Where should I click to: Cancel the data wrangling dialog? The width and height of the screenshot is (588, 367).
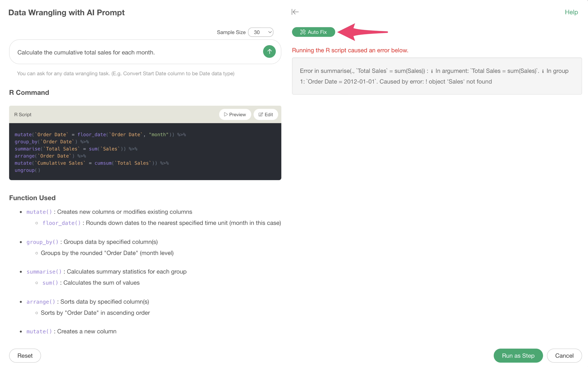(x=564, y=356)
